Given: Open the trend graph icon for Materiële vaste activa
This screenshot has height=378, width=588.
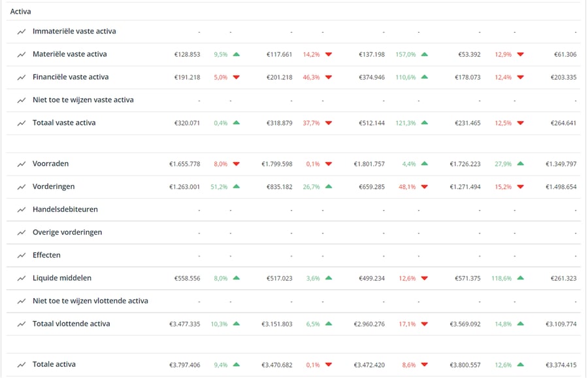Looking at the screenshot, I should 22,54.
